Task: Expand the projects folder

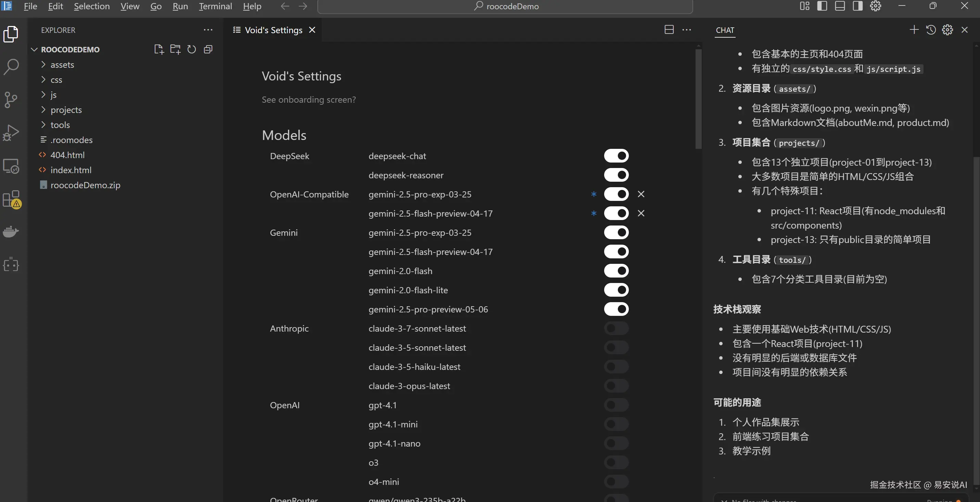Action: [x=66, y=110]
